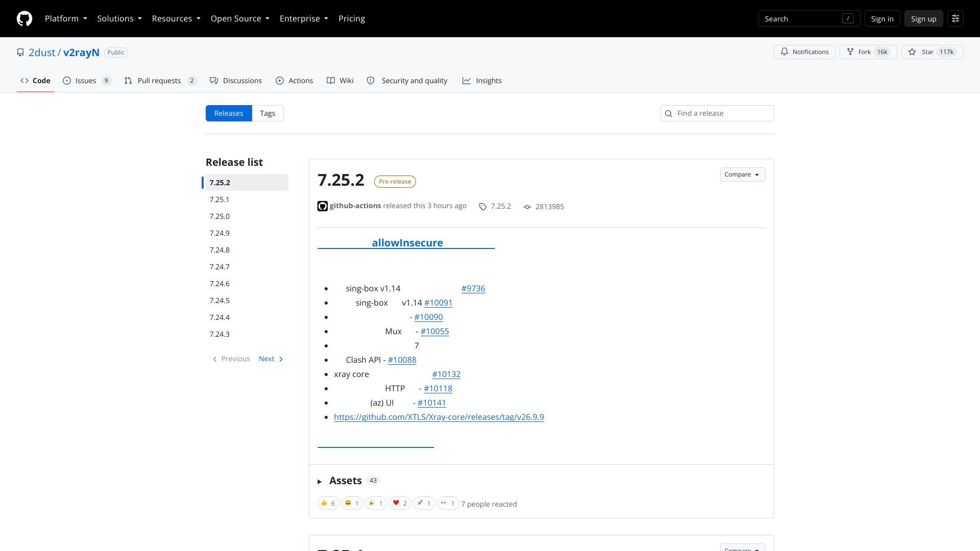The height and width of the screenshot is (551, 980).
Task: Open issue link #10132
Action: (x=447, y=374)
